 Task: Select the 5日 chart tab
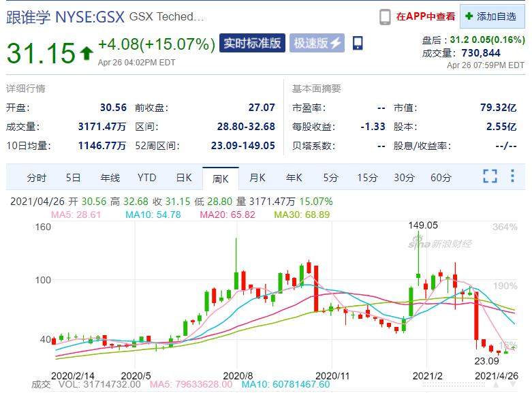tap(74, 178)
